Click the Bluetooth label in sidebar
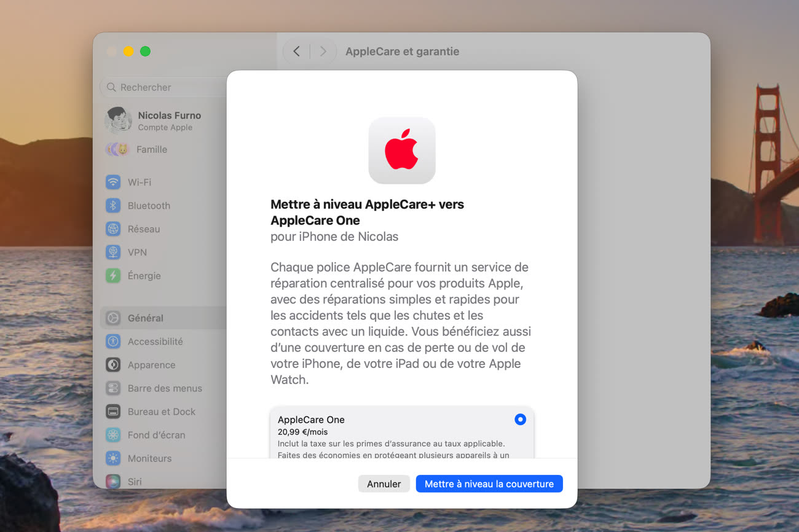Image resolution: width=799 pixels, height=532 pixels. 149,206
